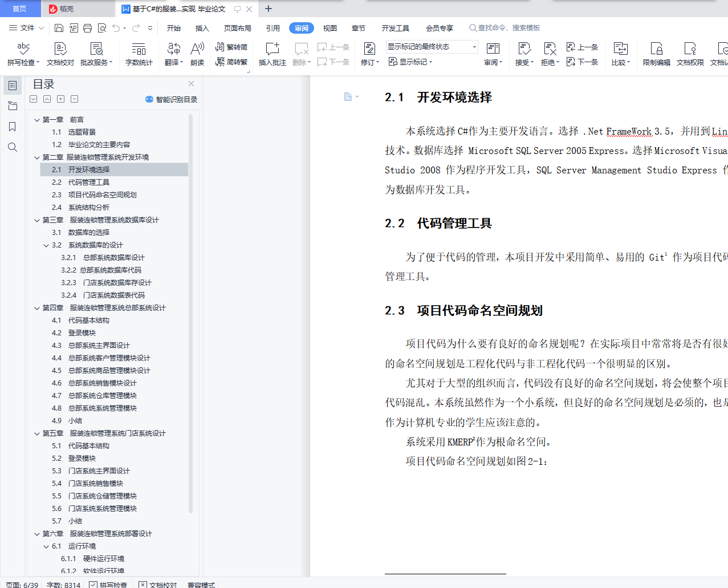This screenshot has width=728, height=588.
Task: Open 批改服务 correction service
Action: (96, 55)
